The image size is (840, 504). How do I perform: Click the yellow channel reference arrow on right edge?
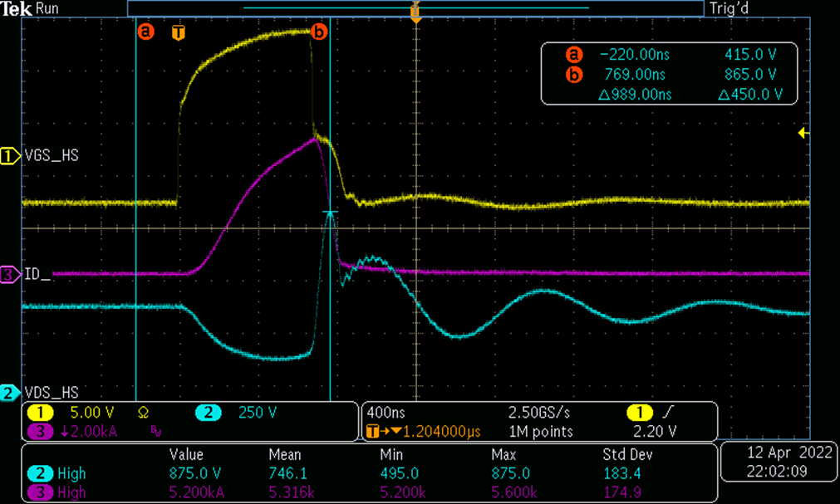[802, 133]
